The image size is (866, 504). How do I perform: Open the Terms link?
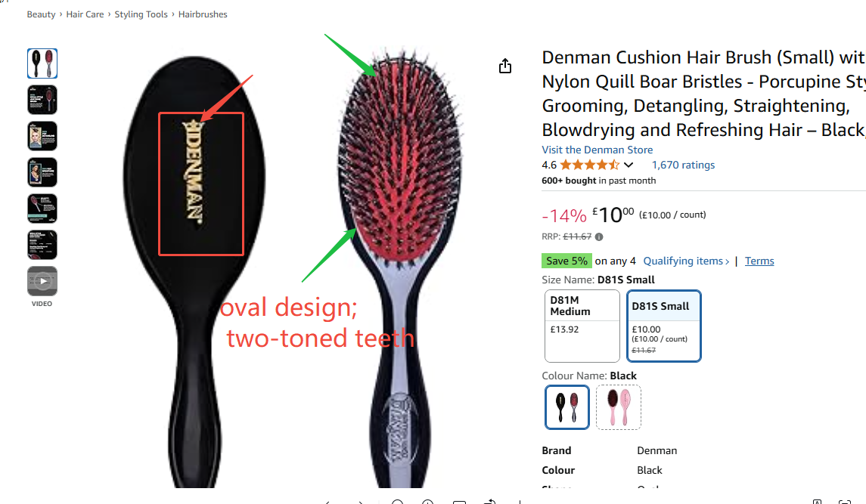click(x=759, y=261)
